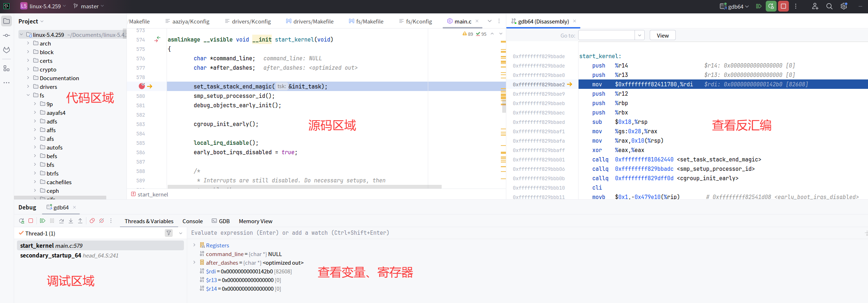Open the gdb64 run configuration dropdown
Screen dimensions: 868x303
735,6
